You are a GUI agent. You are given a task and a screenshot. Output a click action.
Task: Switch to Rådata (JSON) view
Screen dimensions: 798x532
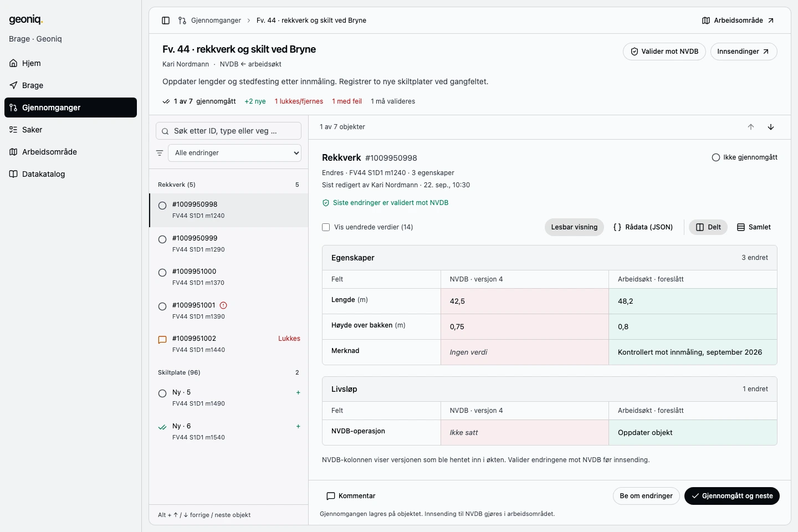click(643, 227)
